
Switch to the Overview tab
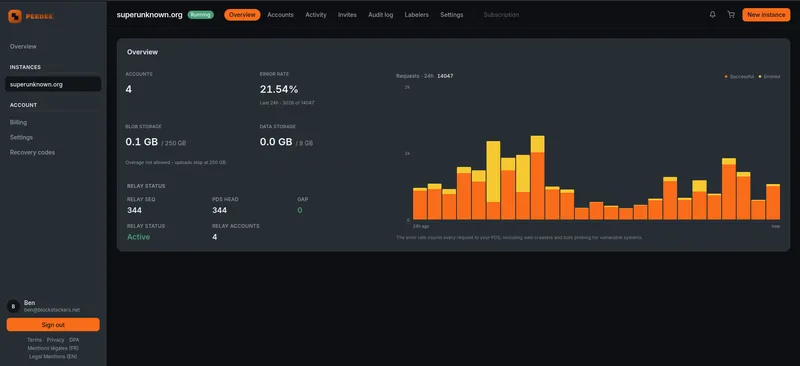pyautogui.click(x=242, y=15)
